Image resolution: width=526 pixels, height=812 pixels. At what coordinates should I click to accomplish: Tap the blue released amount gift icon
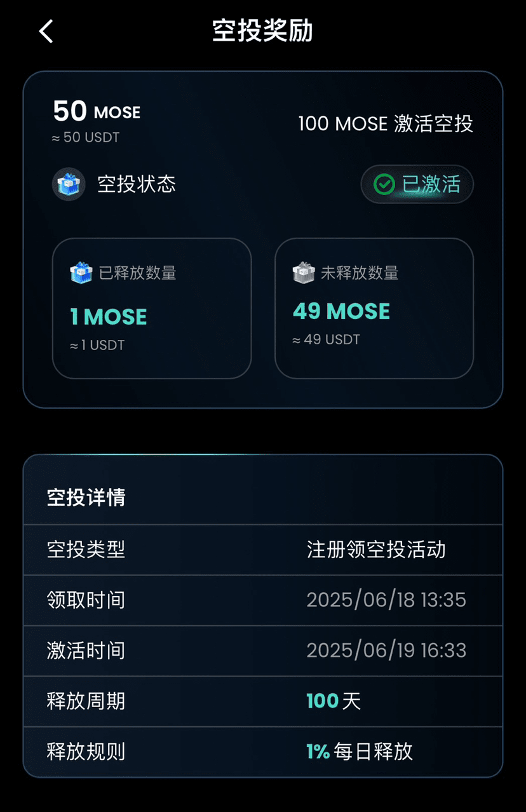(81, 273)
